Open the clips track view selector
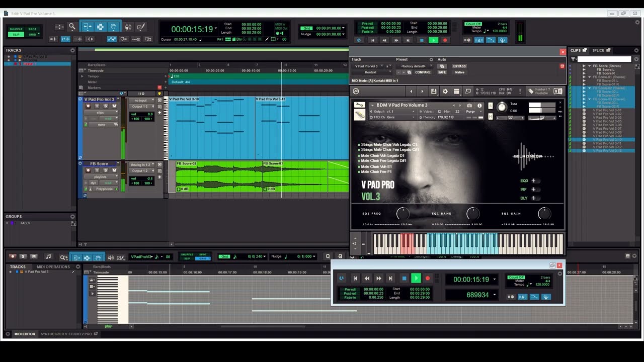644x362 pixels. 101,113
